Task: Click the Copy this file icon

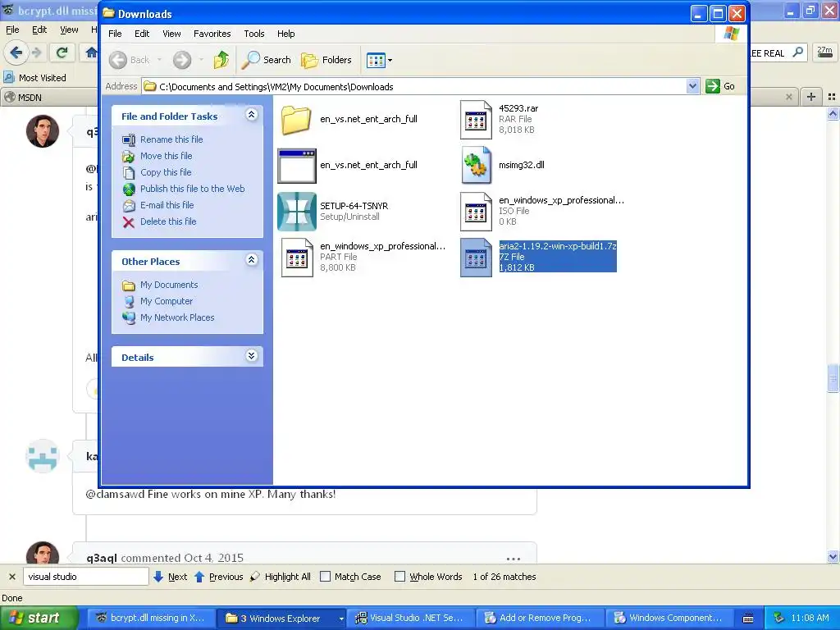Action: pyautogui.click(x=129, y=172)
